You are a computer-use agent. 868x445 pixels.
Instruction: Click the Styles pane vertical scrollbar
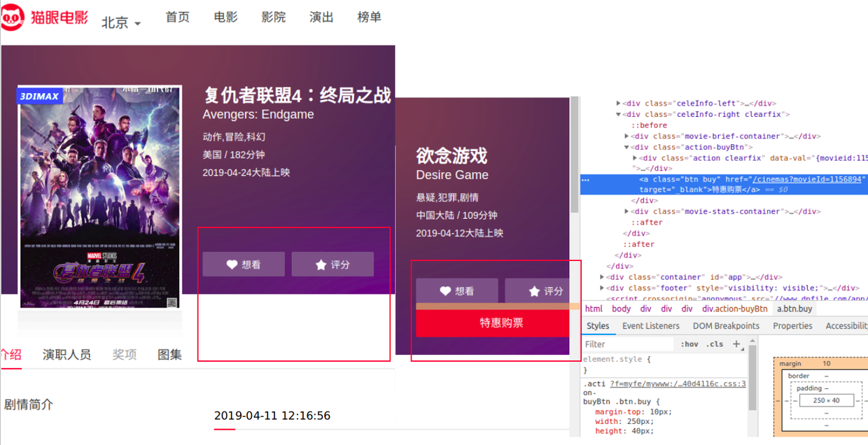(752, 378)
